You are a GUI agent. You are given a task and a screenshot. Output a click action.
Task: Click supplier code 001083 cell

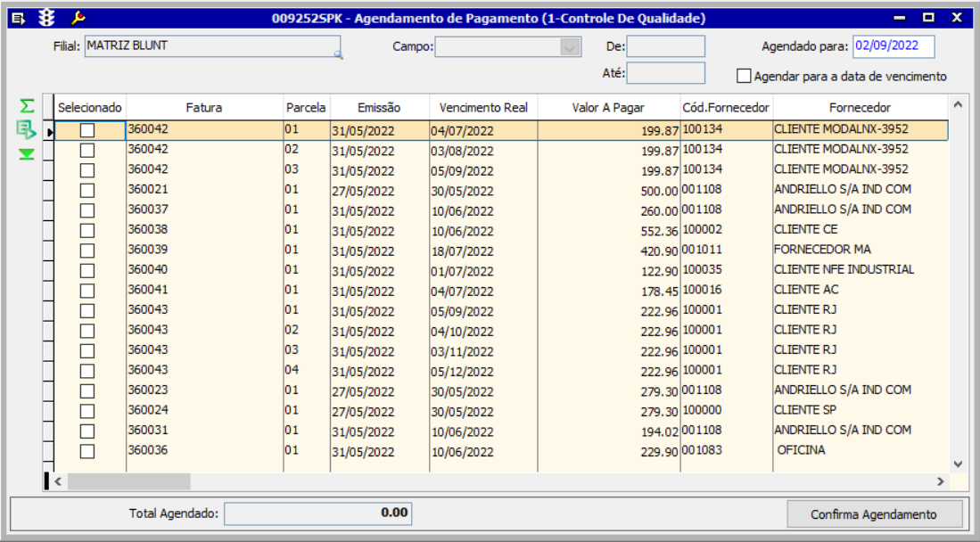click(726, 450)
